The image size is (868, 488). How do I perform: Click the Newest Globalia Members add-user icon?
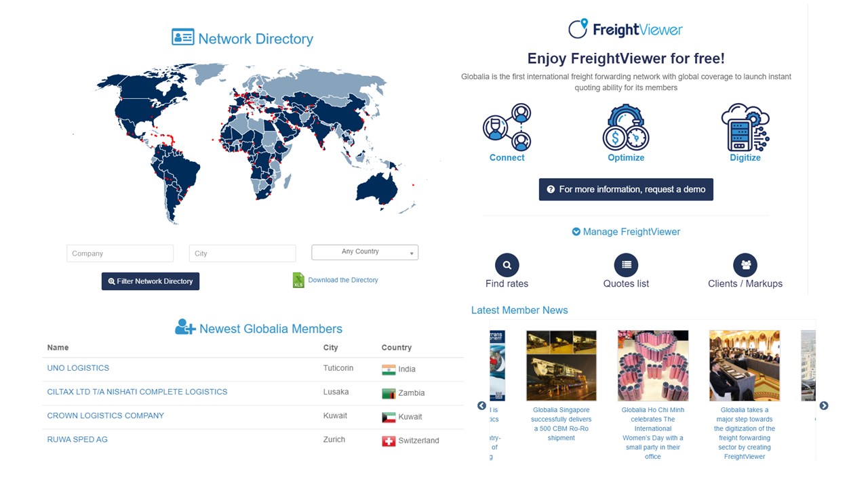tap(184, 327)
